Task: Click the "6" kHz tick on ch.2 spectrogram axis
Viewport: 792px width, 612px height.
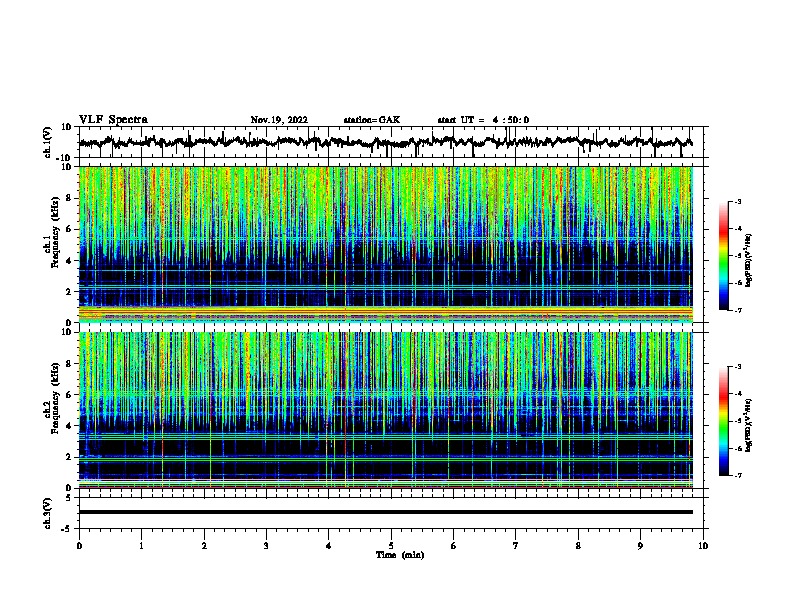Action: [x=69, y=395]
